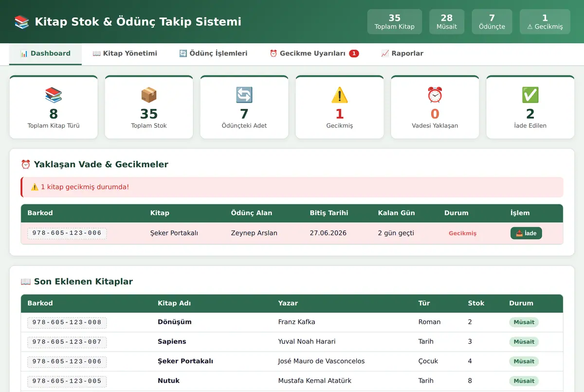The height and width of the screenshot is (392, 584).
Task: Open the Raporlar tab
Action: [402, 53]
